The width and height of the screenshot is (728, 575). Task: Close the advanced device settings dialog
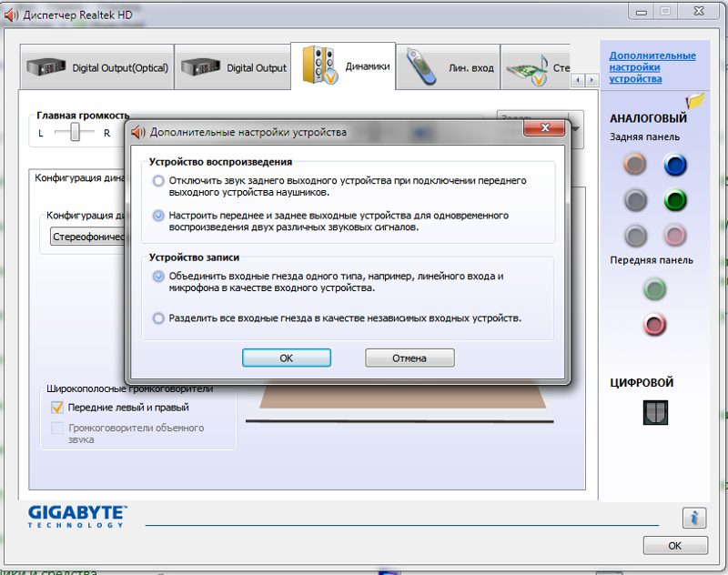(544, 127)
